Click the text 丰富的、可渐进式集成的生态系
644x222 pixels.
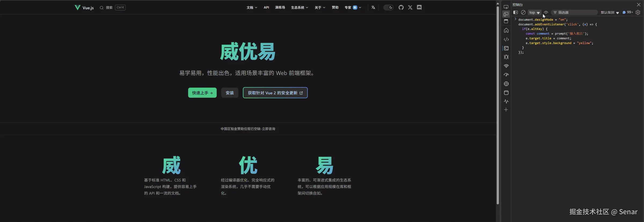324,180
